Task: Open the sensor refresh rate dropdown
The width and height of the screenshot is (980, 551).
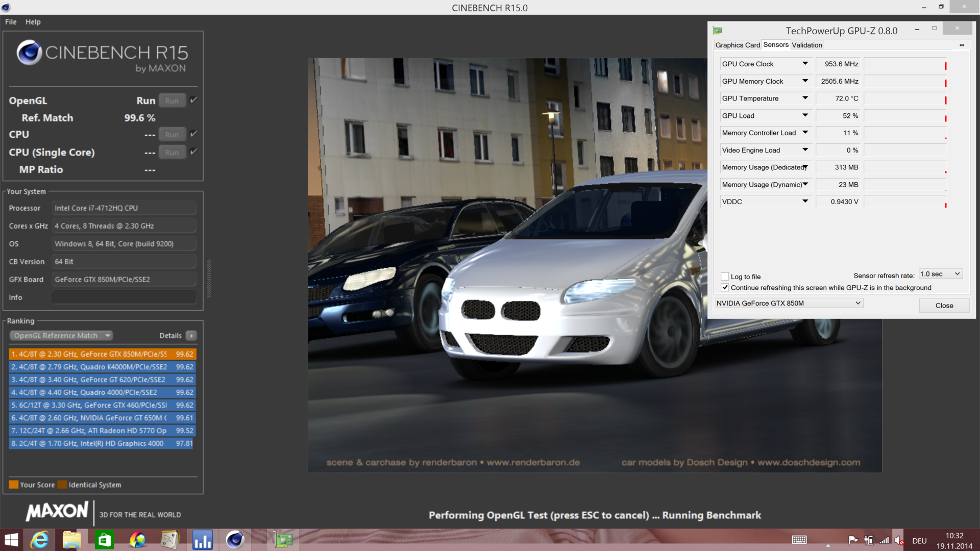Action: pos(940,274)
